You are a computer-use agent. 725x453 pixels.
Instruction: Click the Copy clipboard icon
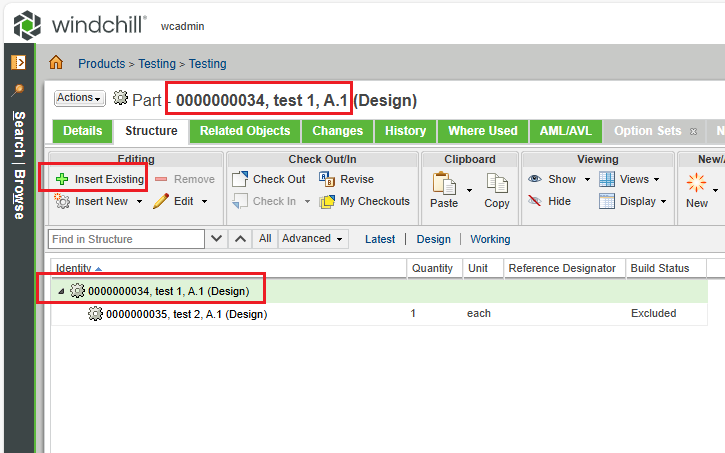pyautogui.click(x=497, y=184)
